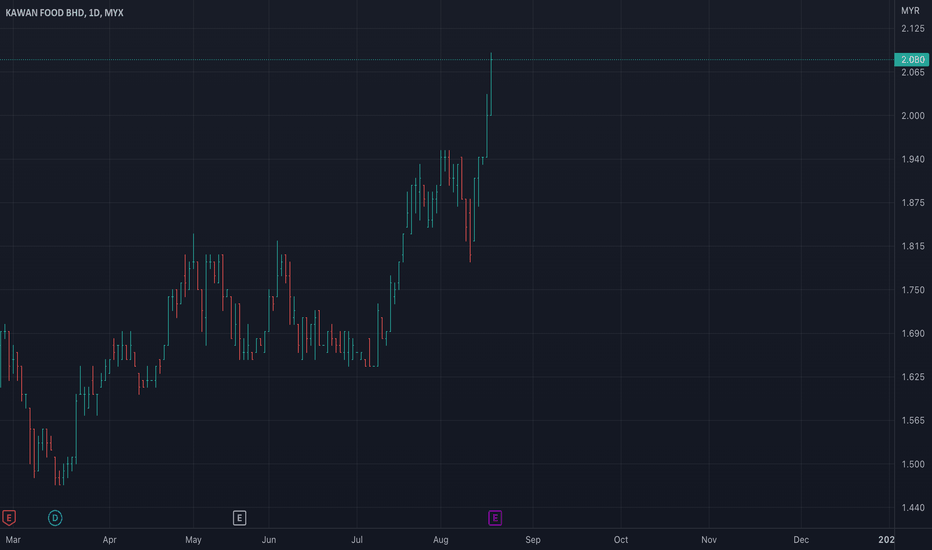The width and height of the screenshot is (932, 550).
Task: Click the 1.625 price axis label
Action: click(912, 377)
